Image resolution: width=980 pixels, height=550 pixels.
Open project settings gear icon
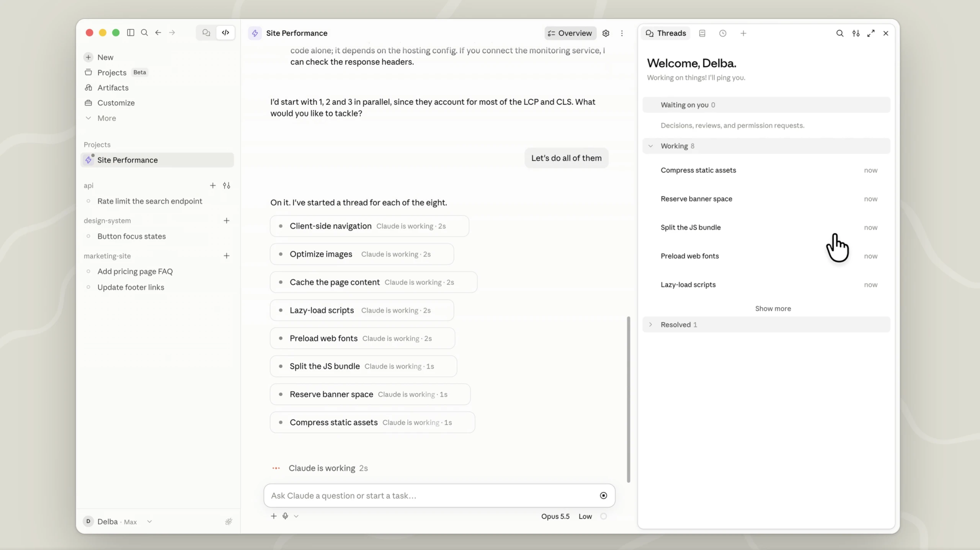pos(606,33)
